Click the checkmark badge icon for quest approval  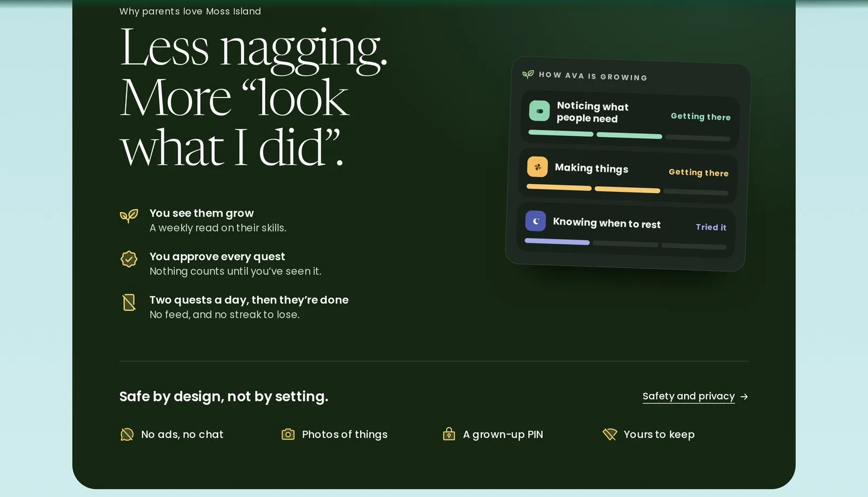click(x=129, y=259)
